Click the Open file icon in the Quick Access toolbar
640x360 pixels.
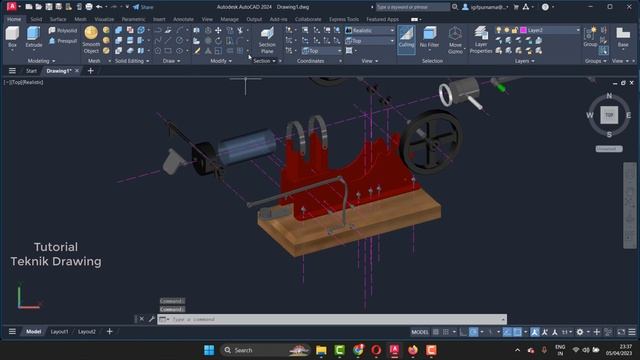point(38,7)
